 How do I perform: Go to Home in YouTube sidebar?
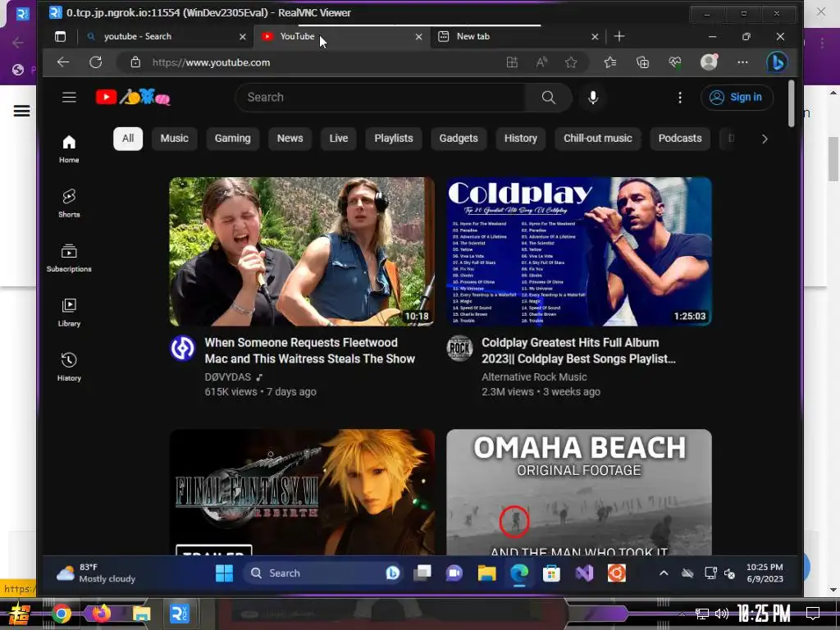[x=69, y=149]
